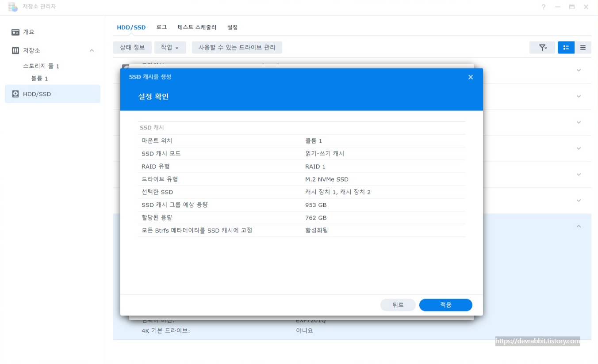The image size is (598, 364).
Task: Click the 개요 sidebar icon
Action: pos(15,32)
